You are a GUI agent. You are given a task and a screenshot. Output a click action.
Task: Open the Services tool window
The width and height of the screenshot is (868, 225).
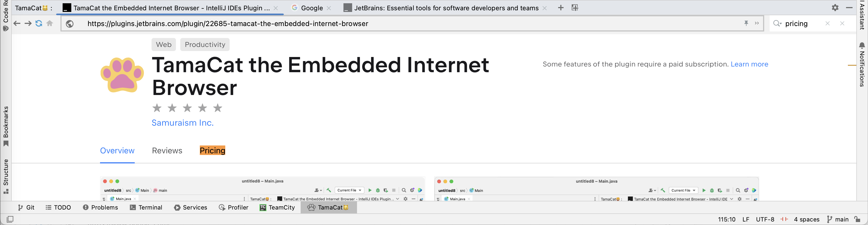click(x=190, y=207)
